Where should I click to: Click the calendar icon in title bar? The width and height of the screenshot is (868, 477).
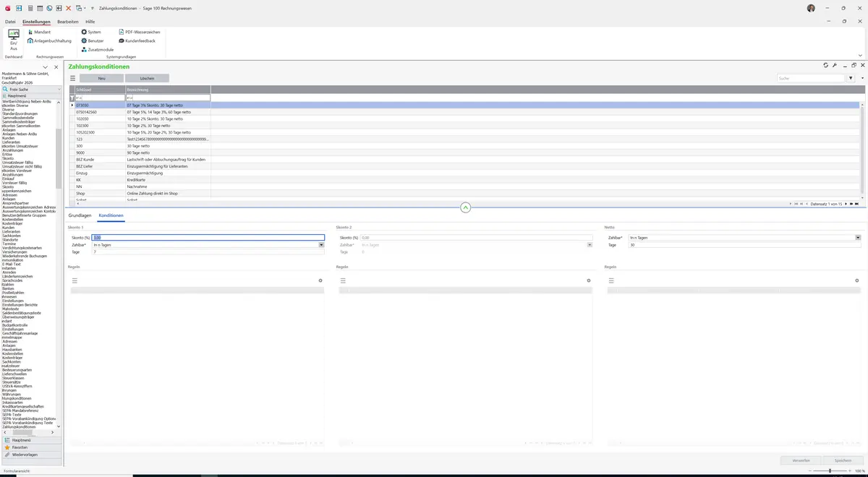click(x=39, y=7)
